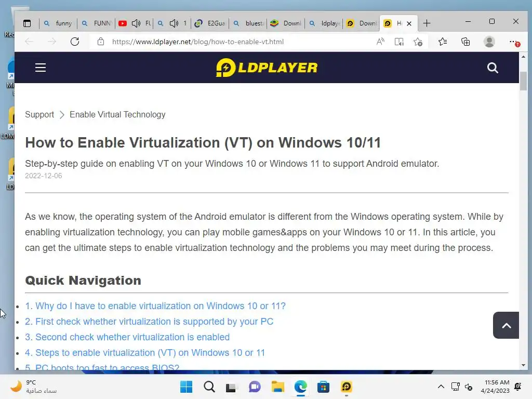
Task: Click the How to Enable Virtualization title
Action: tap(203, 142)
